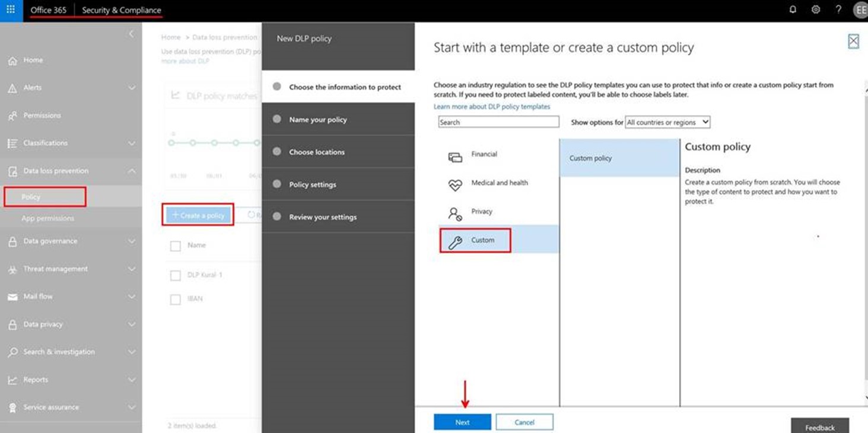Viewport: 868px width, 433px height.
Task: Click the help question mark icon
Action: pos(838,10)
